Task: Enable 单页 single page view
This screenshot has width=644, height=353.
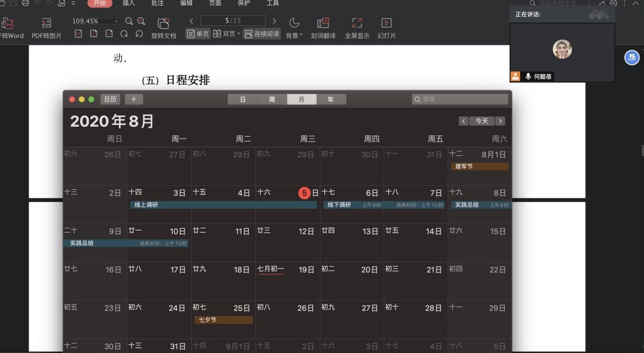Action: tap(198, 34)
